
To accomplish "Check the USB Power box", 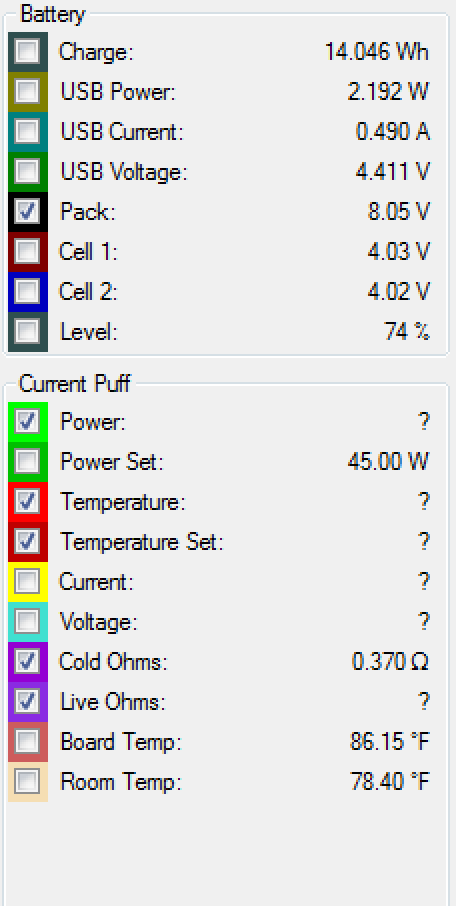I will coord(27,92).
